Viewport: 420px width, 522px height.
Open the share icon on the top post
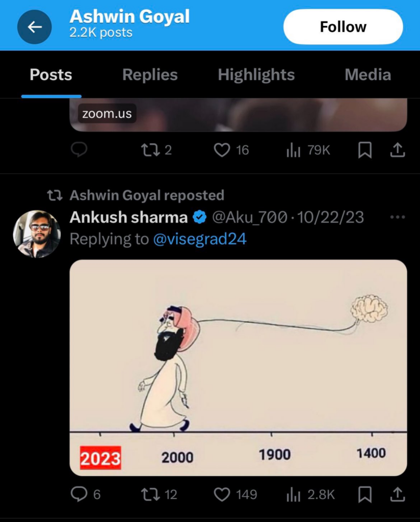[397, 150]
